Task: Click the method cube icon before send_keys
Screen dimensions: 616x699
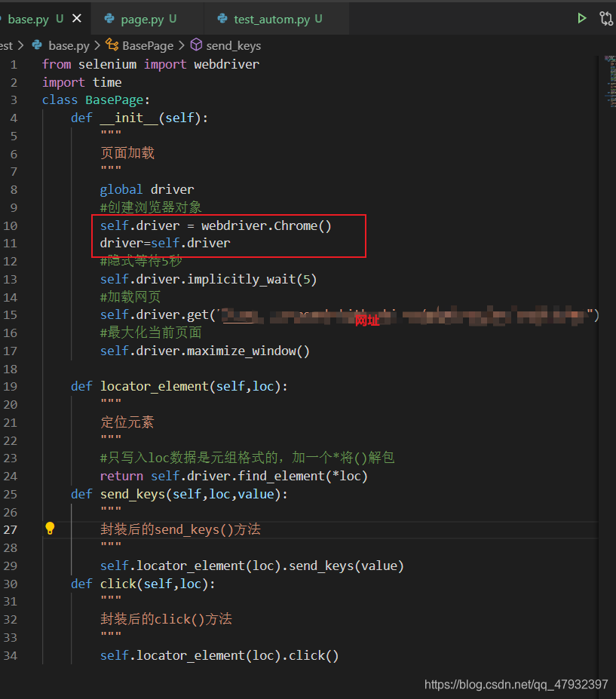Action: point(196,45)
